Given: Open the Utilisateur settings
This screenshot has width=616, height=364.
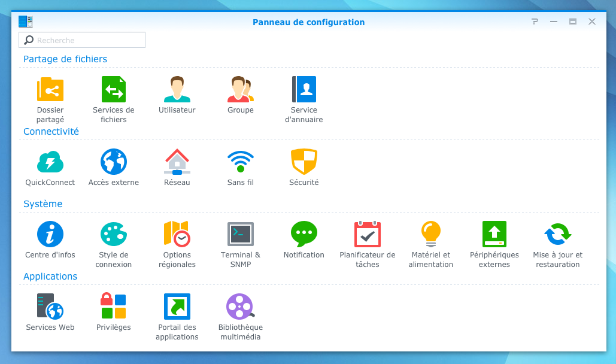Looking at the screenshot, I should click(177, 89).
